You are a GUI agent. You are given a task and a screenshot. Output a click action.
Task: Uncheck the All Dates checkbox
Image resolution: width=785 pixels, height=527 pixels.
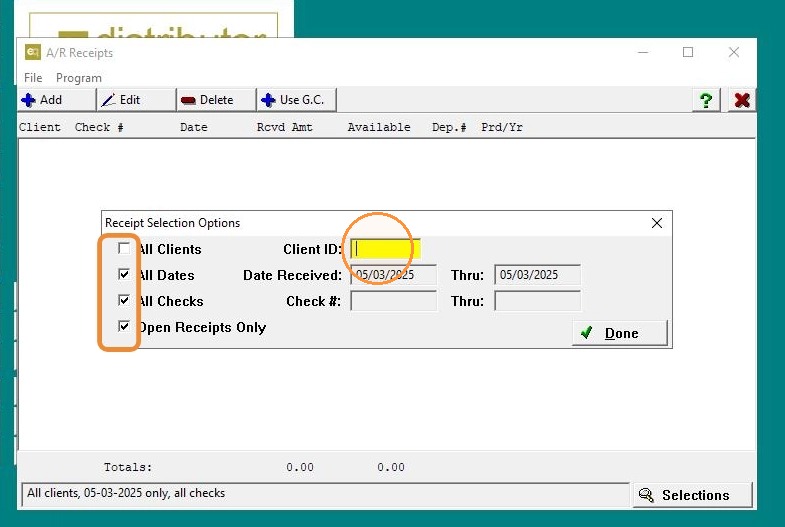(124, 274)
